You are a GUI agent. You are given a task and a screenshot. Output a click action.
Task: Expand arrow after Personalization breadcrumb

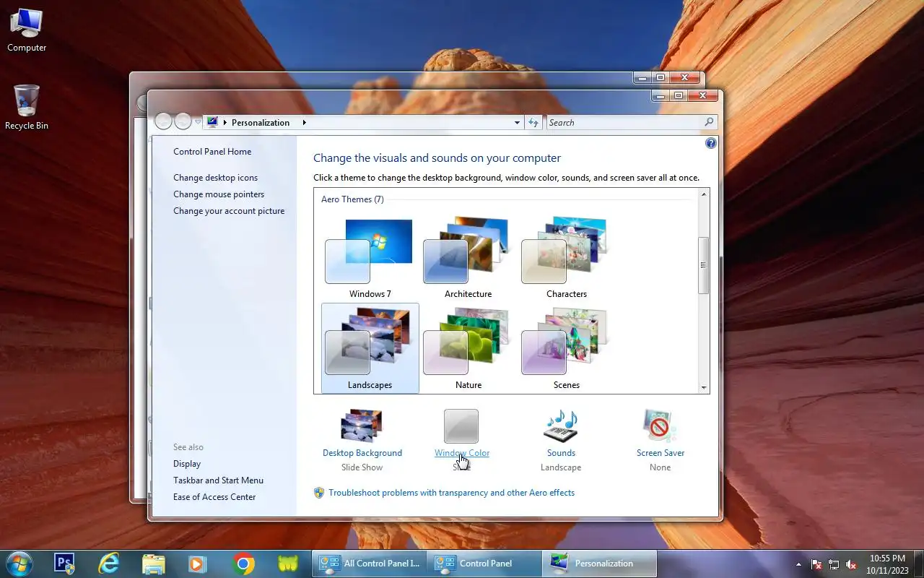(x=304, y=123)
